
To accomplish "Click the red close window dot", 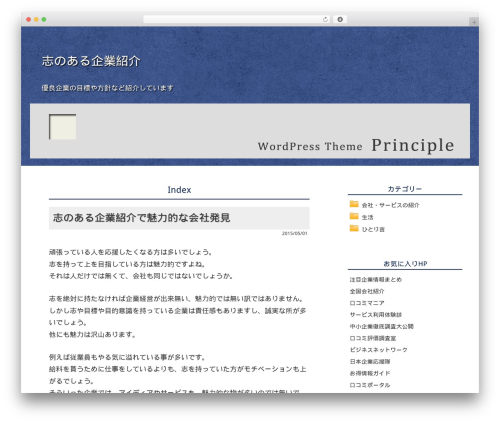I will click(29, 19).
